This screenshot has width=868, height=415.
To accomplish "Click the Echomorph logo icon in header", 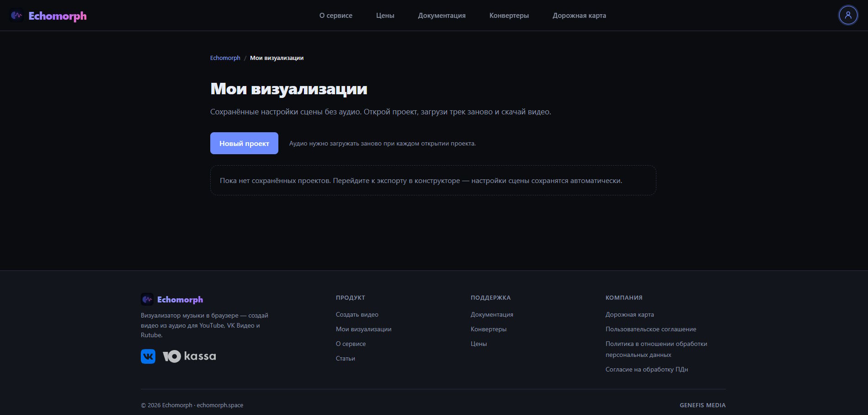I will [16, 16].
